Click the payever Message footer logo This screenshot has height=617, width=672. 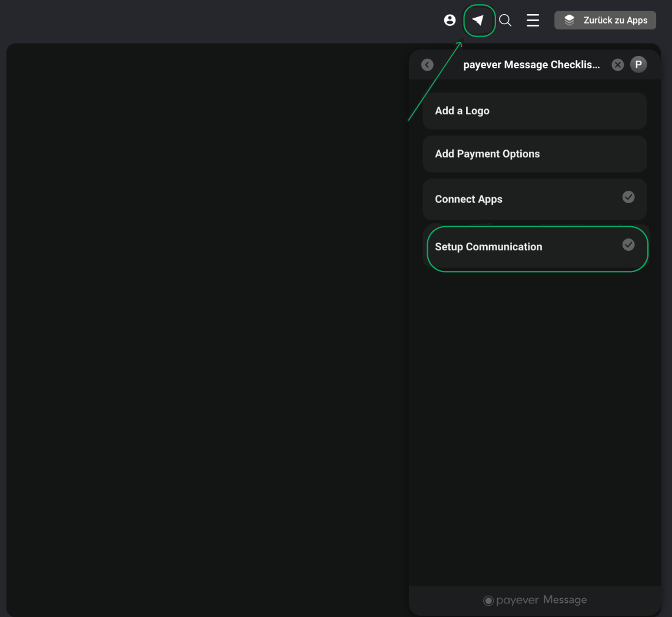point(535,600)
